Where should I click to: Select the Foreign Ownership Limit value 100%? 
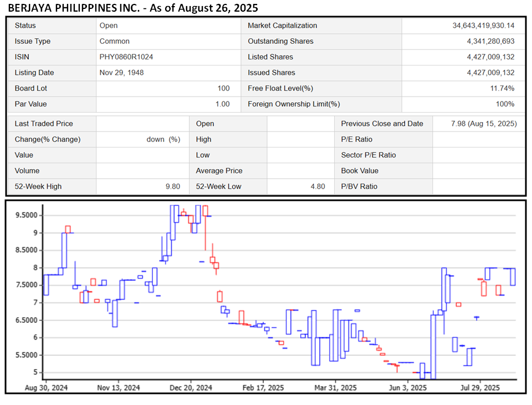[x=505, y=104]
